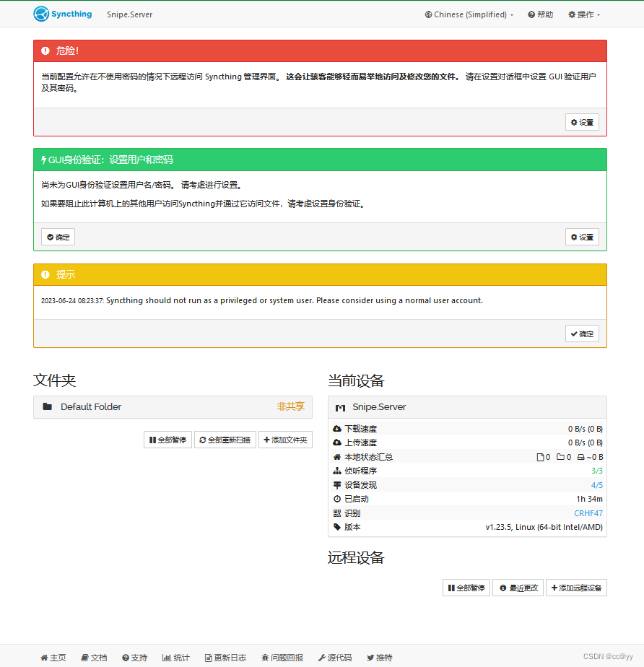Click the uptime value 1h 34m

pos(590,499)
